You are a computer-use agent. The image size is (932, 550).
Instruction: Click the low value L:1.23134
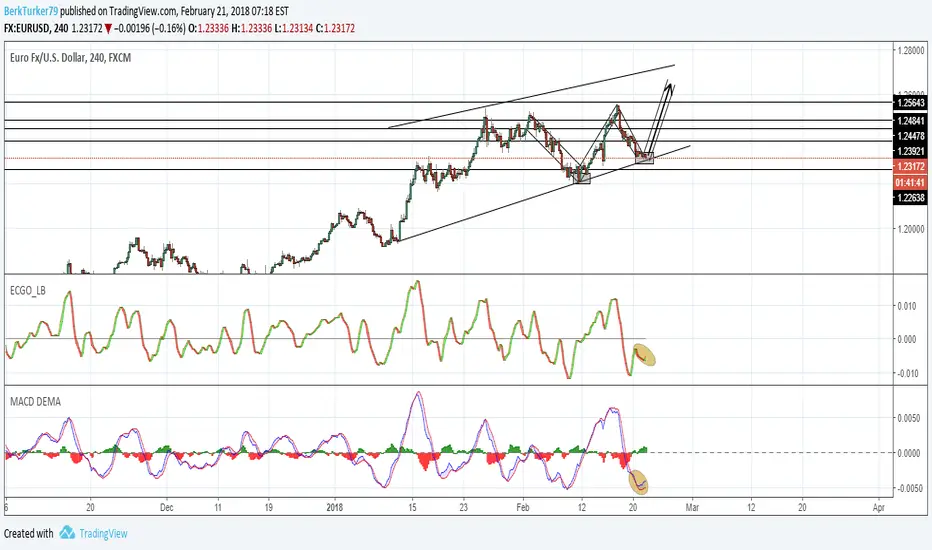click(294, 28)
